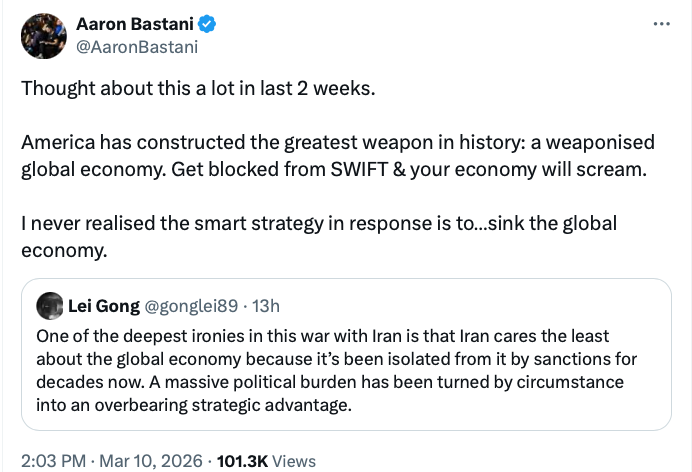Click the Mar 10, 2026 date
Image resolution: width=692 pixels, height=472 pixels.
point(153,461)
